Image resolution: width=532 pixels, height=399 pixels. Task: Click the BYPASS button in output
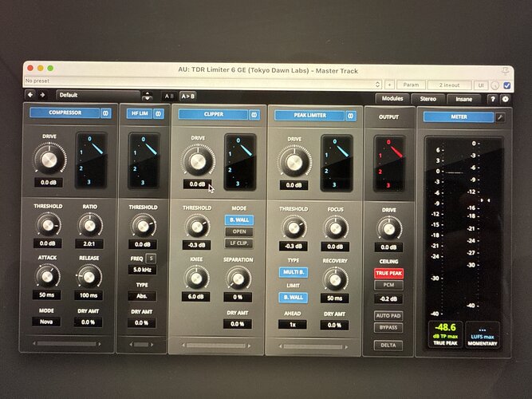[x=388, y=328]
